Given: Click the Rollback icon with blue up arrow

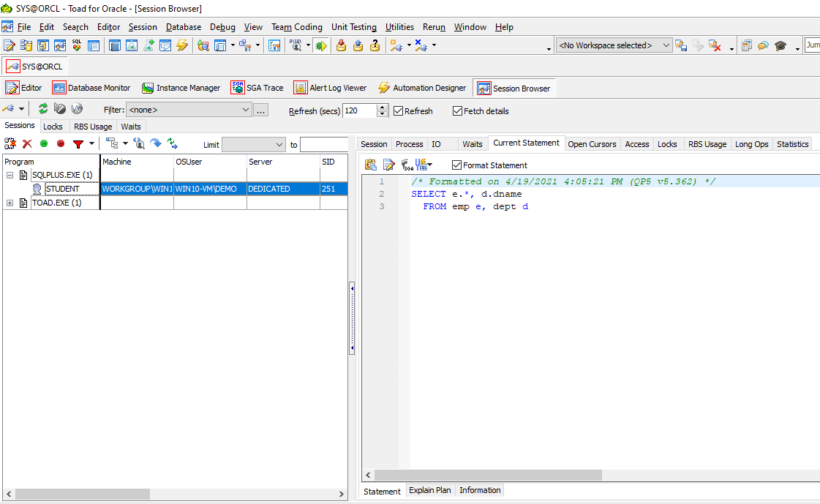Looking at the screenshot, I should [x=358, y=45].
